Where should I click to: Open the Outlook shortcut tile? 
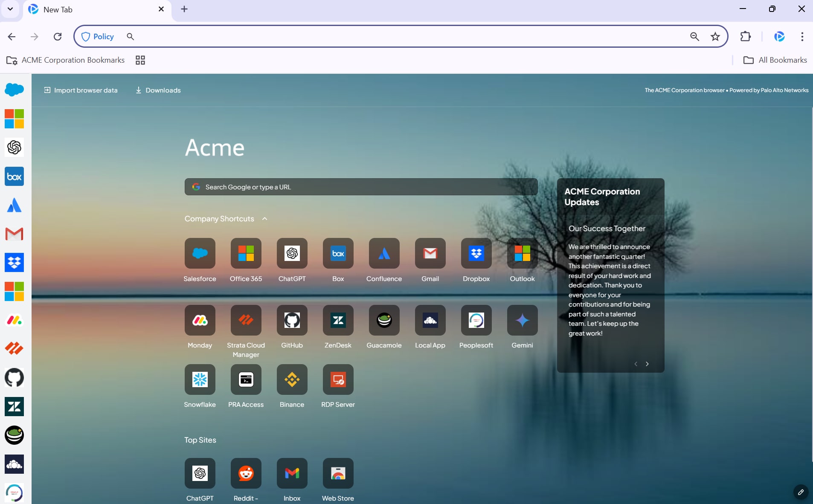(522, 253)
